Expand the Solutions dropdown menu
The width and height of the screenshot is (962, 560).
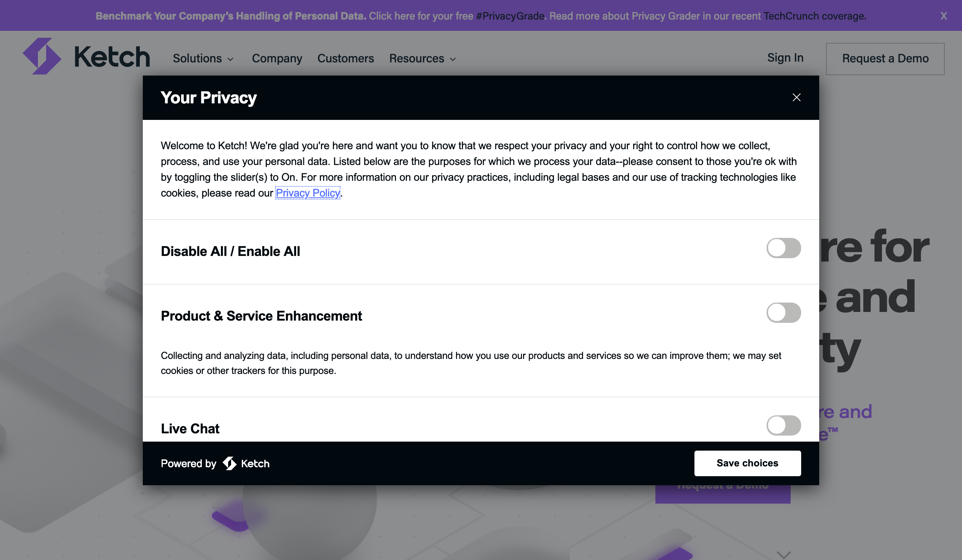click(203, 58)
